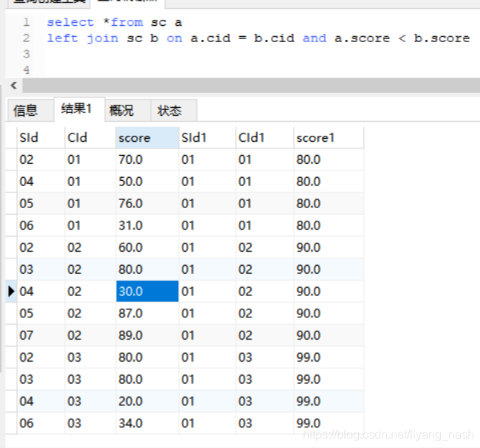Click SId cell 05 in the 87.0 row
Viewport: 480px width, 448px height.
tap(41, 314)
